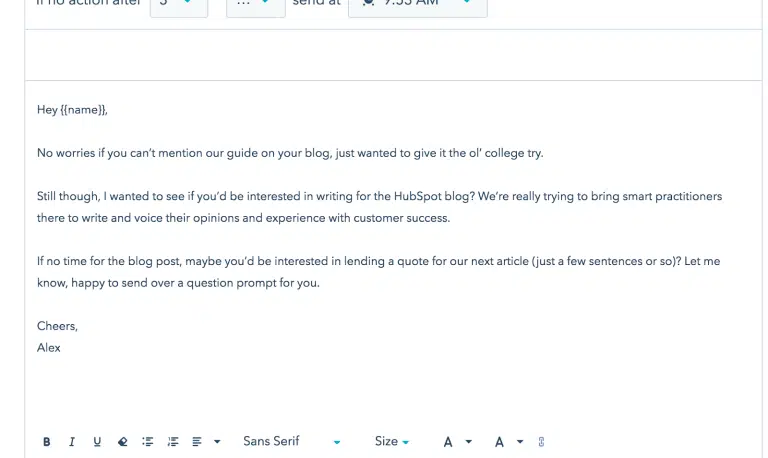Open the Sans Serif font dropdown
Image resolution: width=768 pixels, height=458 pixels.
(x=291, y=442)
